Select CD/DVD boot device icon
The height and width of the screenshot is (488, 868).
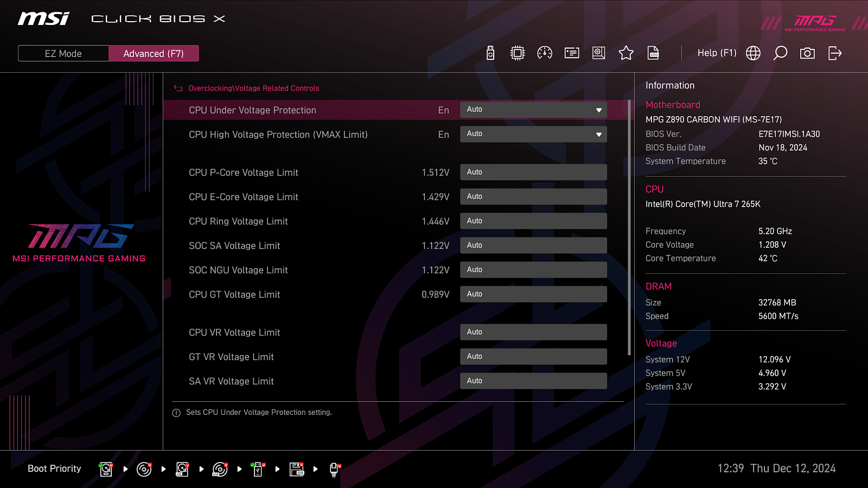pyautogui.click(x=144, y=469)
